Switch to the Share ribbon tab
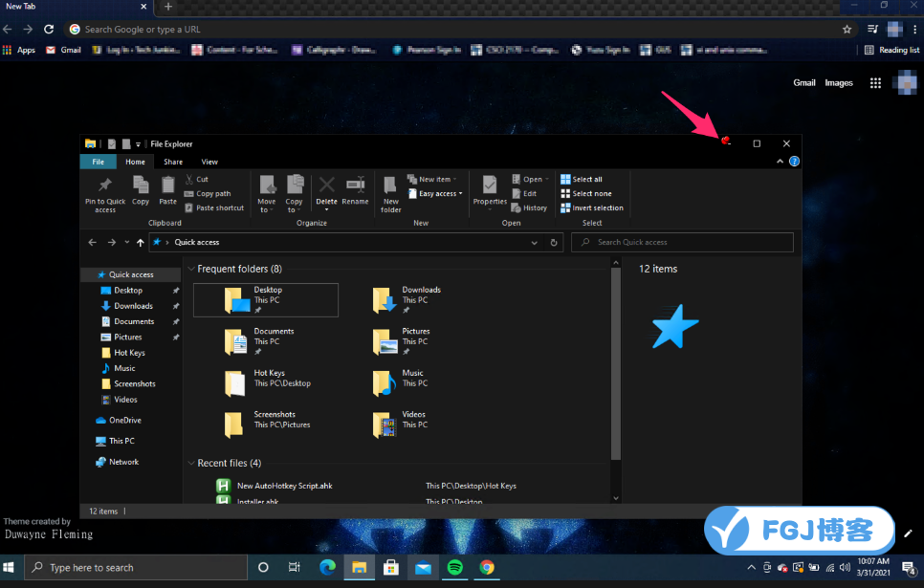This screenshot has height=588, width=924. click(x=173, y=162)
